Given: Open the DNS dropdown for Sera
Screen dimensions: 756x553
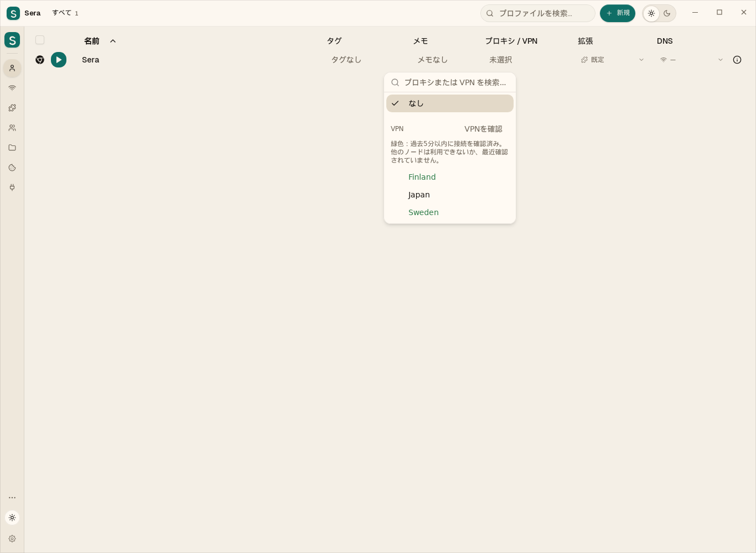Looking at the screenshot, I should (691, 60).
